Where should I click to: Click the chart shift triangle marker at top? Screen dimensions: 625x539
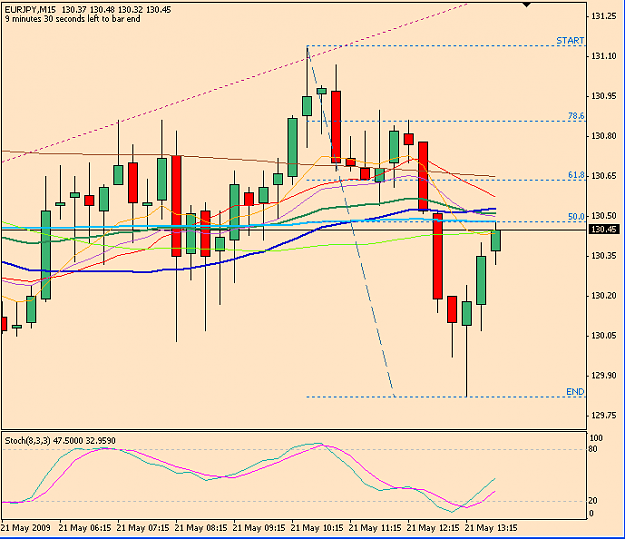(527, 4)
